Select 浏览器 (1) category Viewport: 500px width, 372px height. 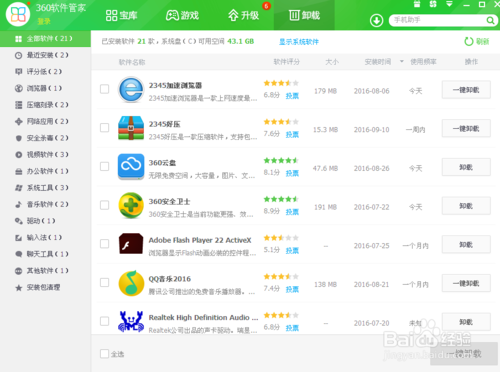tap(45, 88)
